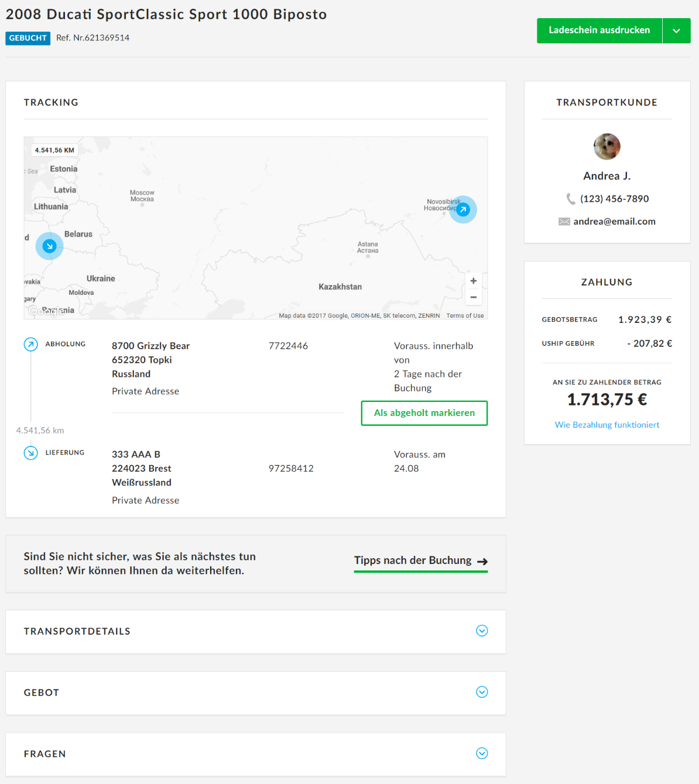This screenshot has width=699, height=784.
Task: Click the pickup marker near Novosibirsk on map
Action: (463, 209)
